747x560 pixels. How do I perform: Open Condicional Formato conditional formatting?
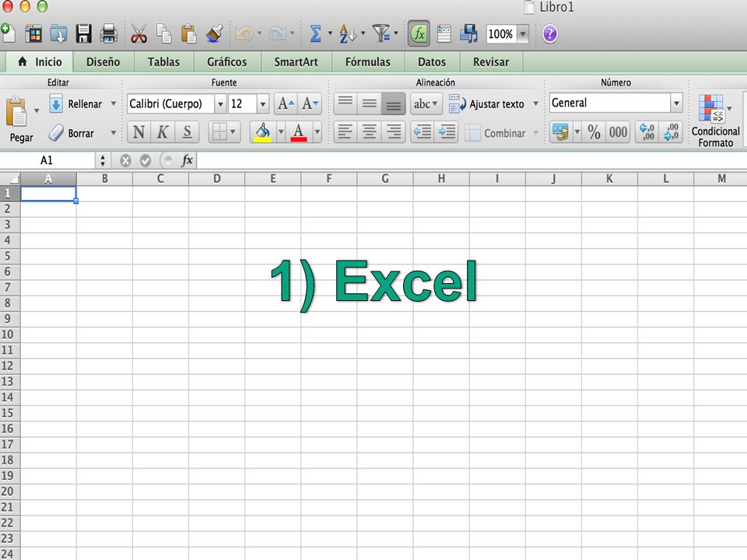coord(714,120)
